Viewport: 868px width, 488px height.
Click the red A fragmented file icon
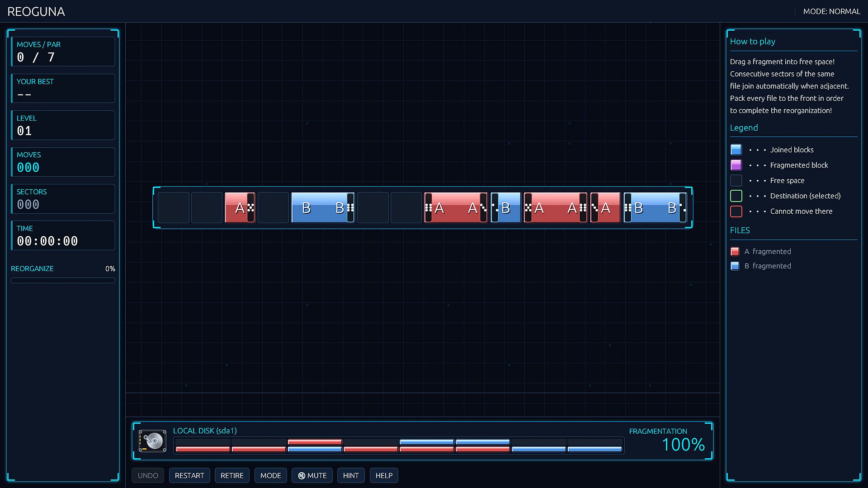click(735, 252)
